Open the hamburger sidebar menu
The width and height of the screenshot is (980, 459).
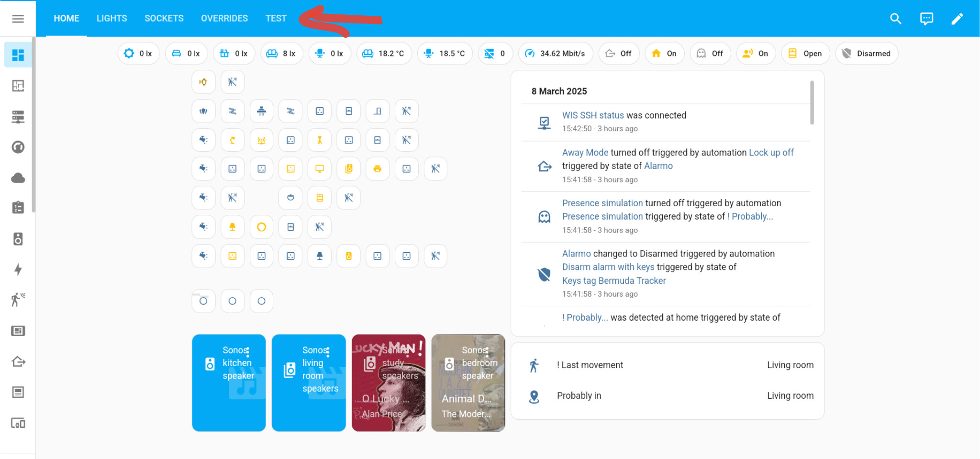click(18, 19)
